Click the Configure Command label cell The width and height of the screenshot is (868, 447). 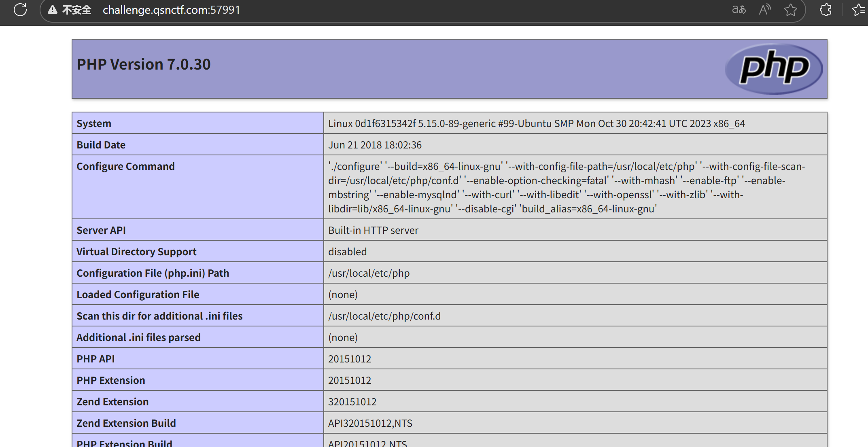click(x=125, y=166)
